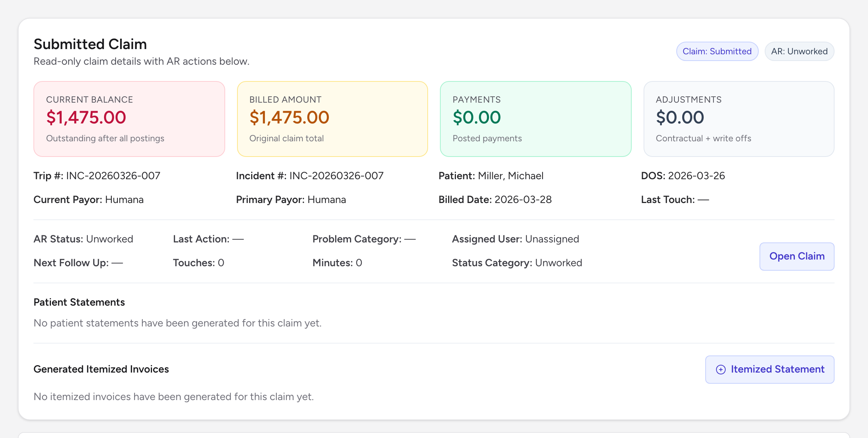Click Patient: Miller, Michael

click(491, 176)
